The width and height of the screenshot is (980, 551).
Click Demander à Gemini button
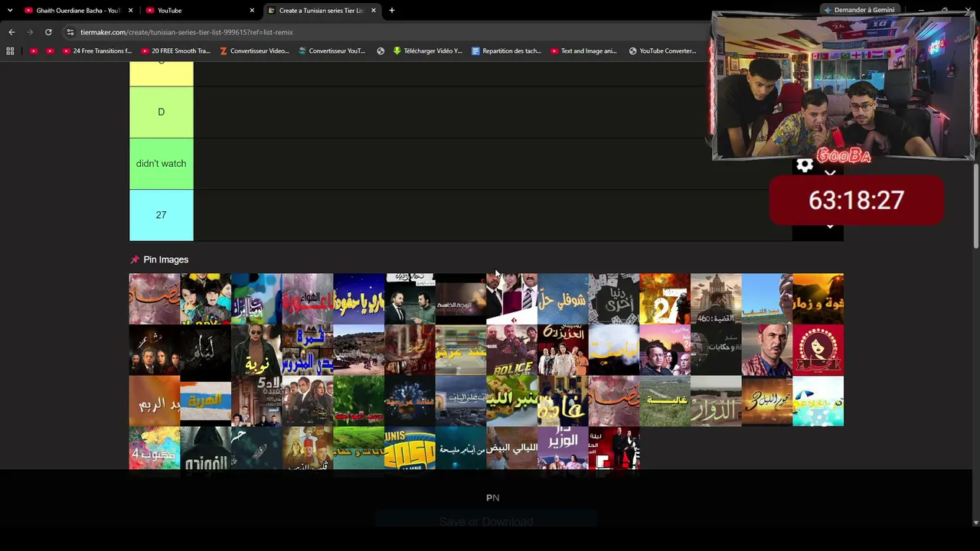[x=859, y=10]
